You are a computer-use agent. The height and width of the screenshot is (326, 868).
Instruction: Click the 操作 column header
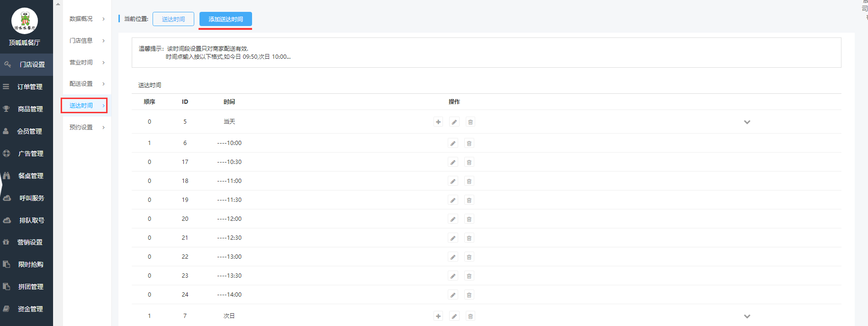pos(454,102)
